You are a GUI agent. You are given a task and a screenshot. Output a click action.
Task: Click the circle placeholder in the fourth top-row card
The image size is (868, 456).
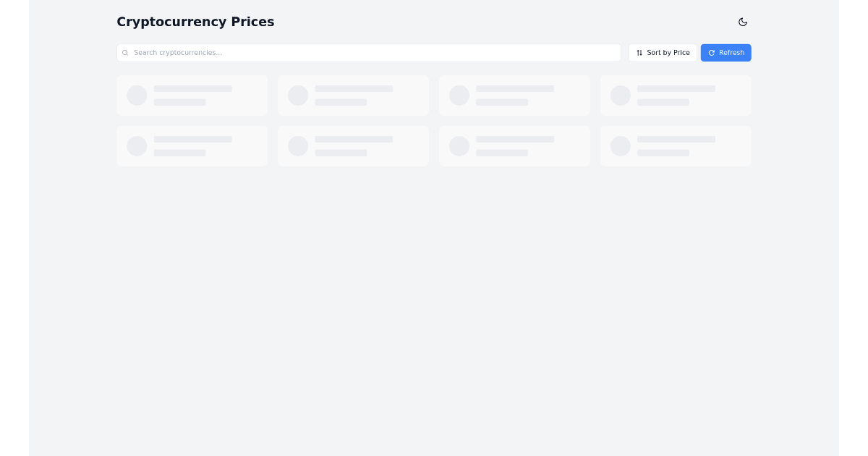click(621, 96)
